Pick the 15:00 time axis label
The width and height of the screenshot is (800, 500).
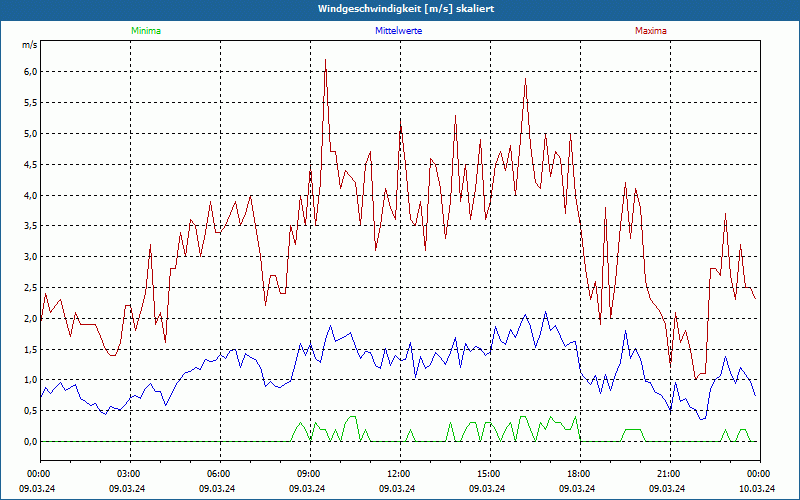[x=489, y=473]
